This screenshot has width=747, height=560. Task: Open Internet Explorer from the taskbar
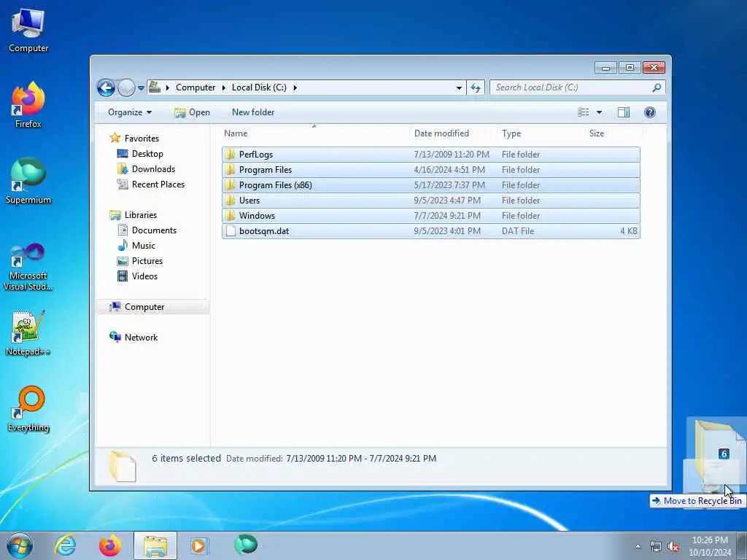pos(65,545)
